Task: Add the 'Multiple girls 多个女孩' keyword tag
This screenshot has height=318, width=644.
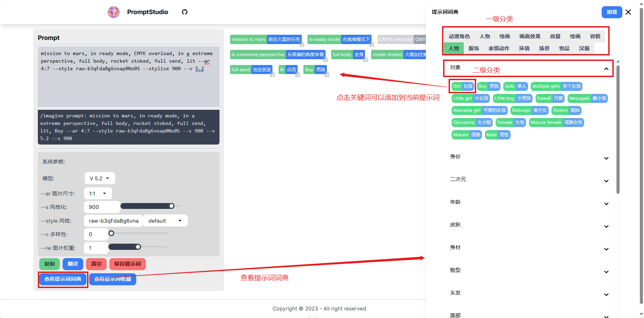Action: 557,86
